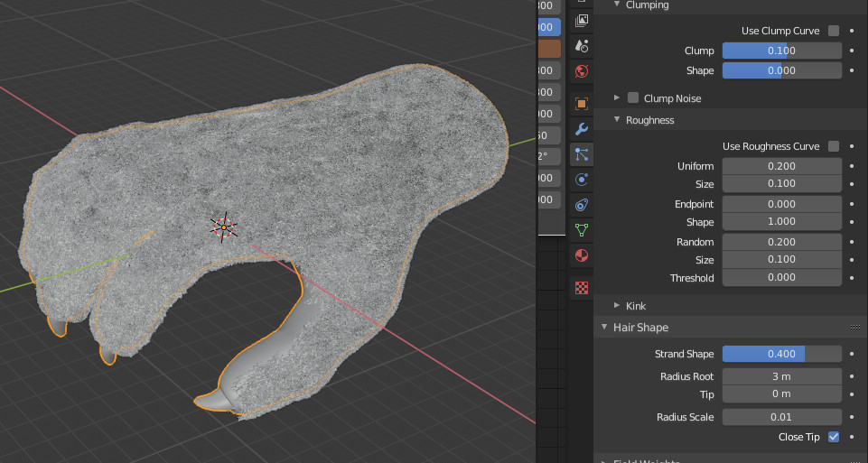Screen dimensions: 868x463
Task: Click the animate dot beside Radius Root
Action: click(x=852, y=376)
